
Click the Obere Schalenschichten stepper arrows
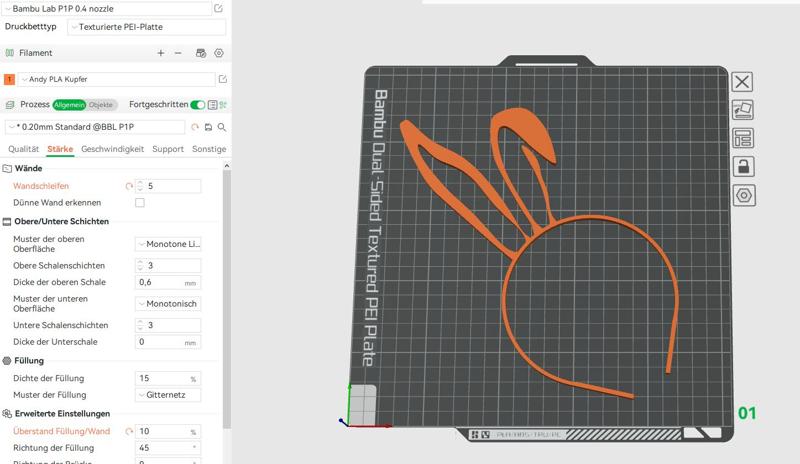[x=140, y=265]
